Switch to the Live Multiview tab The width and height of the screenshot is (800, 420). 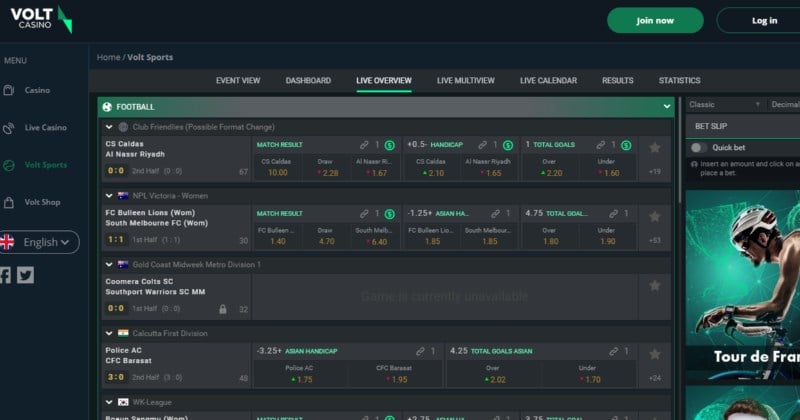click(466, 81)
